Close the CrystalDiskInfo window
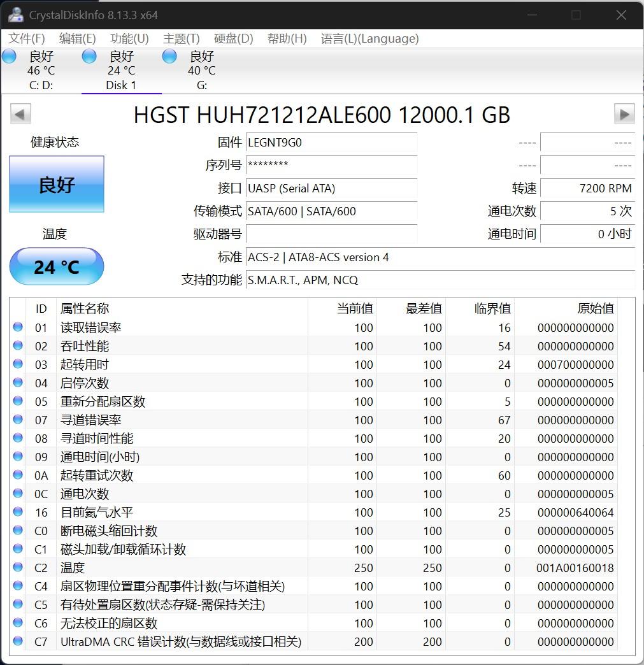 coord(621,15)
